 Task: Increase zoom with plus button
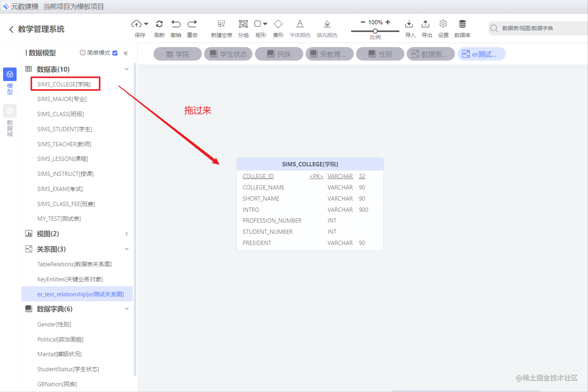[x=388, y=22]
